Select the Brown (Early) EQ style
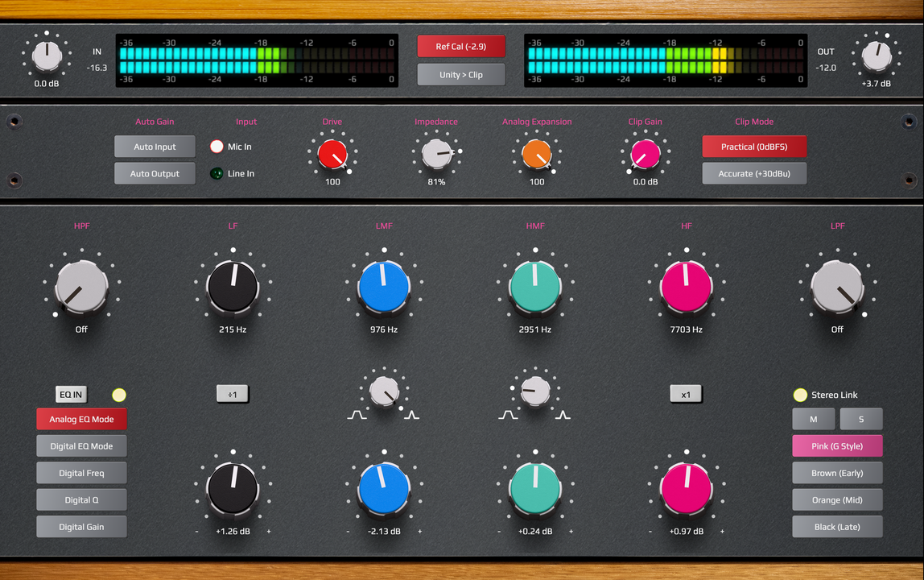This screenshot has height=580, width=924. click(x=837, y=473)
